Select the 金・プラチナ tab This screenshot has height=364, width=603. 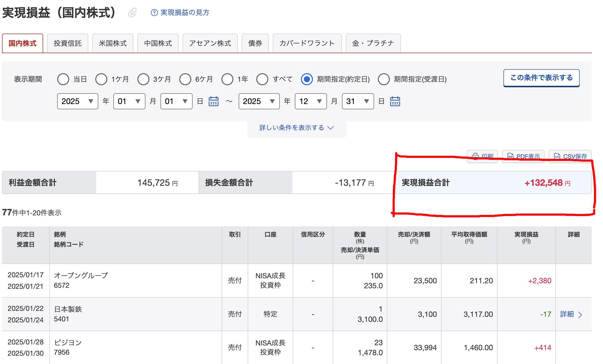(x=373, y=43)
